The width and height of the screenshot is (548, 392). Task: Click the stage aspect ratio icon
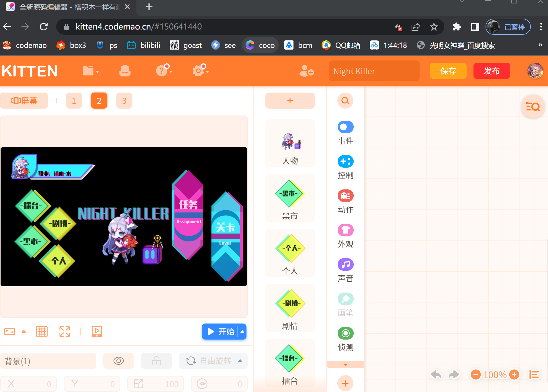[x=9, y=332]
